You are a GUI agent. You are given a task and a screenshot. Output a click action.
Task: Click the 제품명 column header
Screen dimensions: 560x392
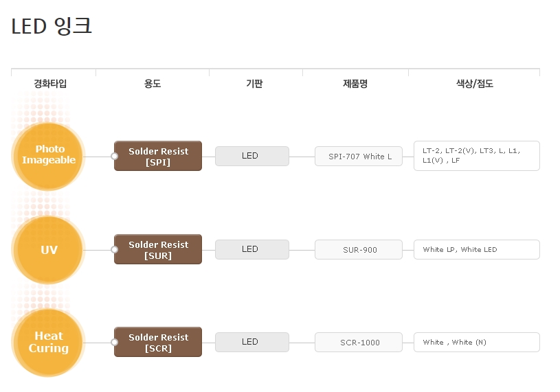tap(355, 84)
